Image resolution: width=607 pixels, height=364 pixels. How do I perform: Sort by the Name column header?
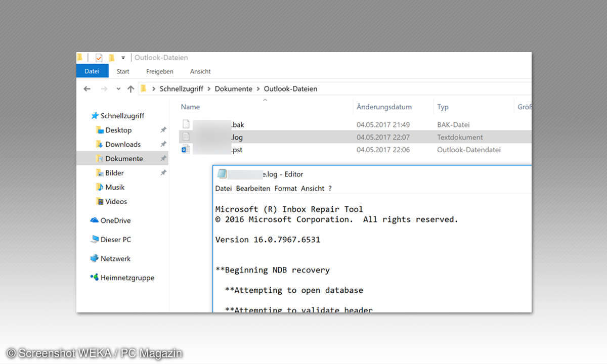191,107
